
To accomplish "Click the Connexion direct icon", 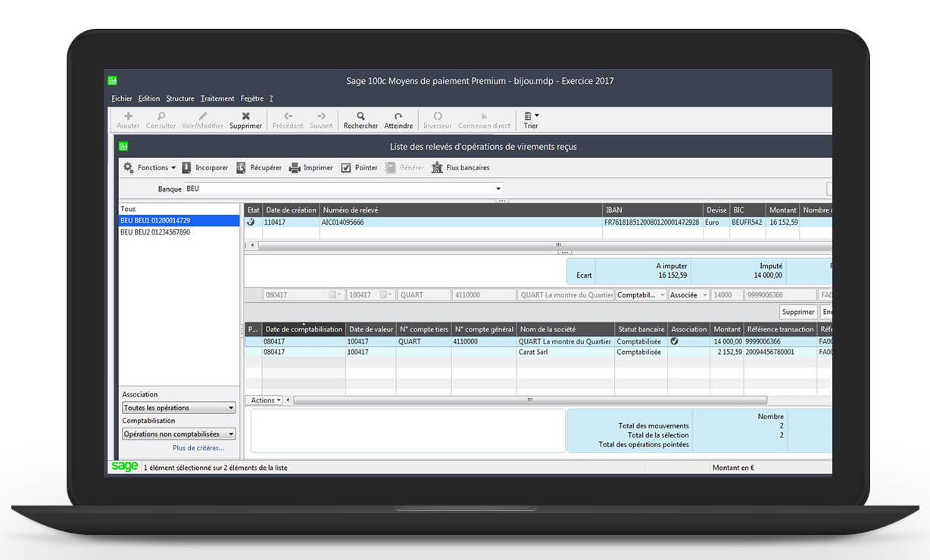I will tap(484, 116).
